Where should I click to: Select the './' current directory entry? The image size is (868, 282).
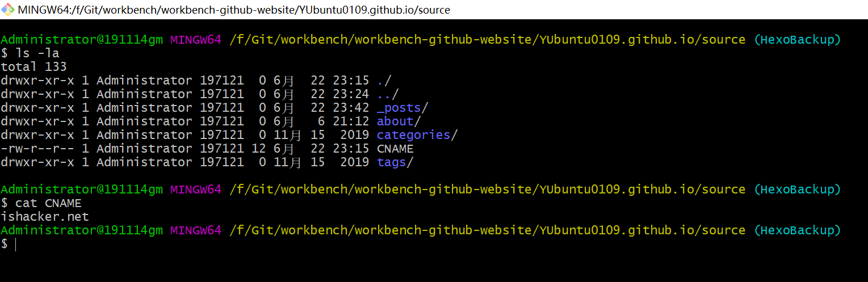tap(384, 81)
